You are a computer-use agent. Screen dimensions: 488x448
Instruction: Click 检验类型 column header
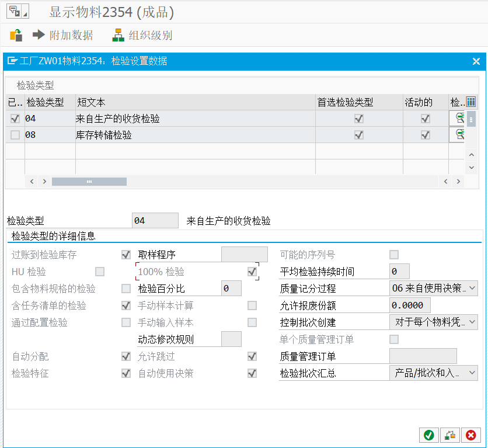(50, 102)
